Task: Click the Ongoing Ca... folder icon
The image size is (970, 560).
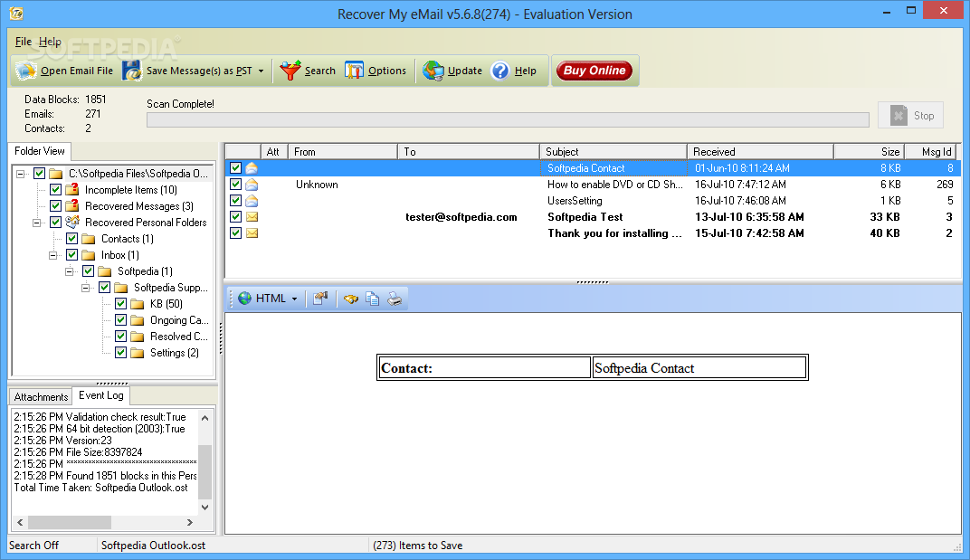Action: pos(138,320)
